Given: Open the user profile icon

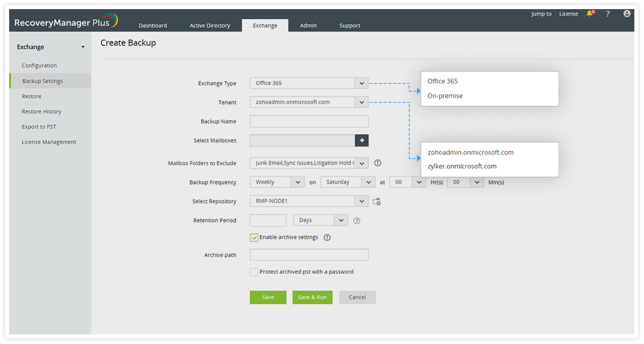Looking at the screenshot, I should pyautogui.click(x=627, y=14).
